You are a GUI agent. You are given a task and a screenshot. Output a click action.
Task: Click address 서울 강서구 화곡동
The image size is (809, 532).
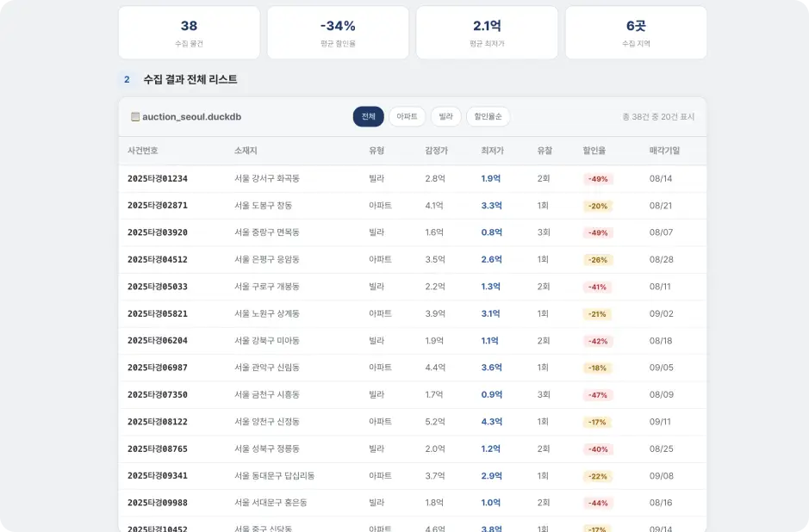click(x=267, y=178)
